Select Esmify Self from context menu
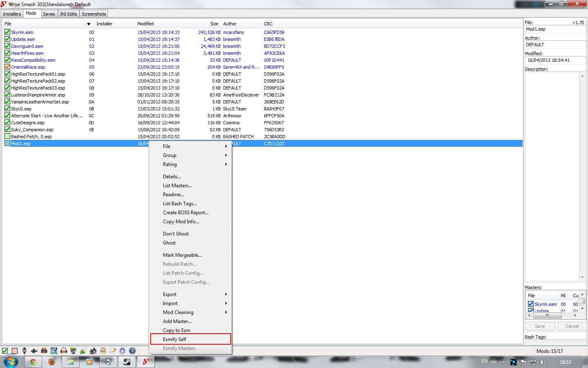Image resolution: width=588 pixels, height=368 pixels. [191, 339]
